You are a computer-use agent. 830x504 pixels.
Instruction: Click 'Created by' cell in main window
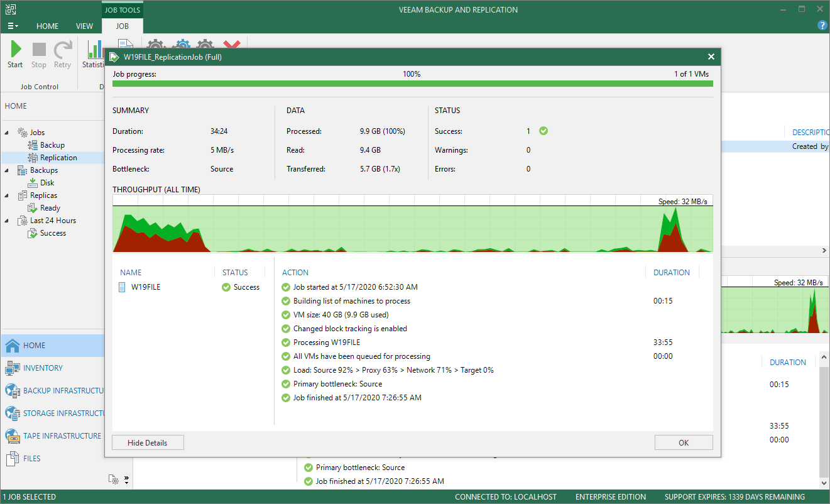(x=811, y=146)
